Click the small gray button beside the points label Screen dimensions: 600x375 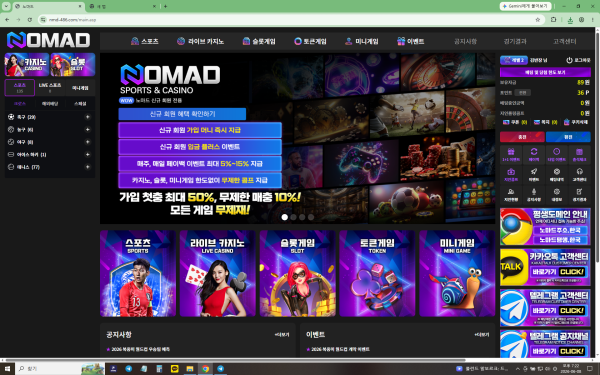point(522,93)
